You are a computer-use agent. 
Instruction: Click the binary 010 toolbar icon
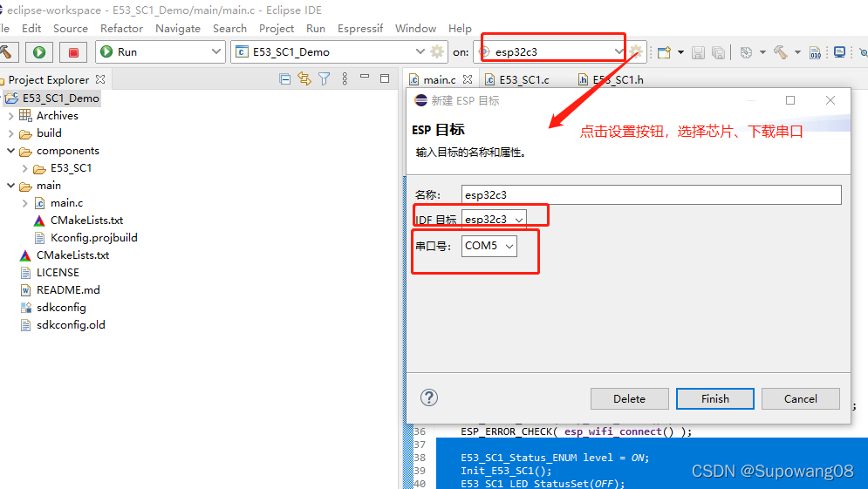(x=816, y=52)
